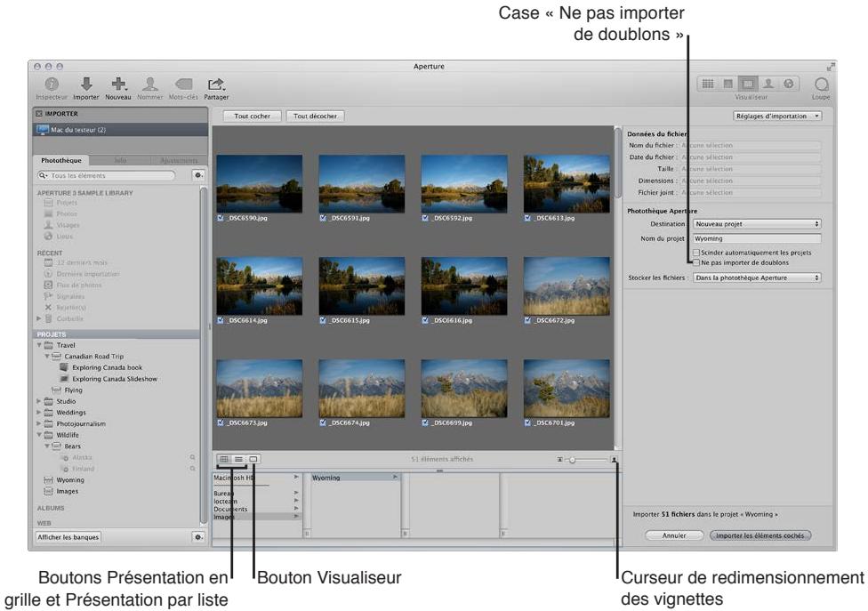Screen dimensions: 868x611
Task: Expand the Studio folder
Action: (39, 401)
